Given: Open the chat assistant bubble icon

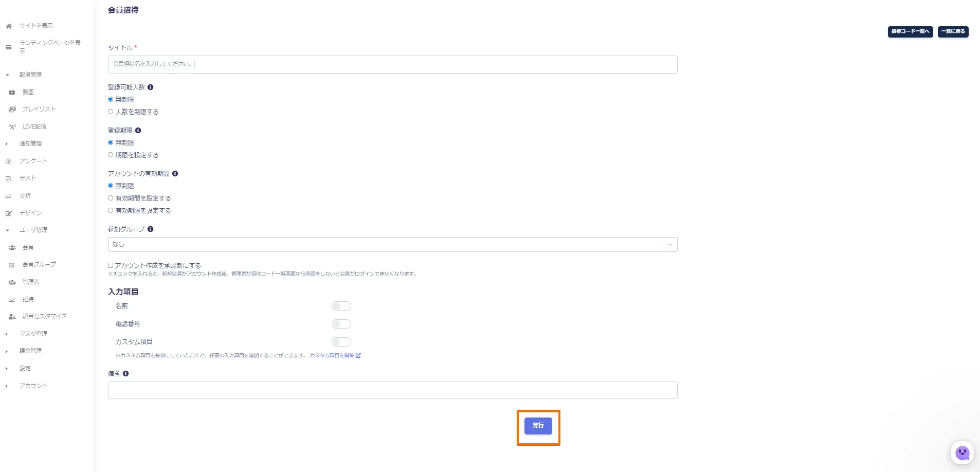Looking at the screenshot, I should (x=962, y=453).
